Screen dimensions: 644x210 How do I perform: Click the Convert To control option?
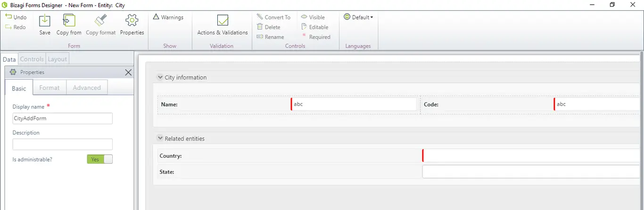273,17
